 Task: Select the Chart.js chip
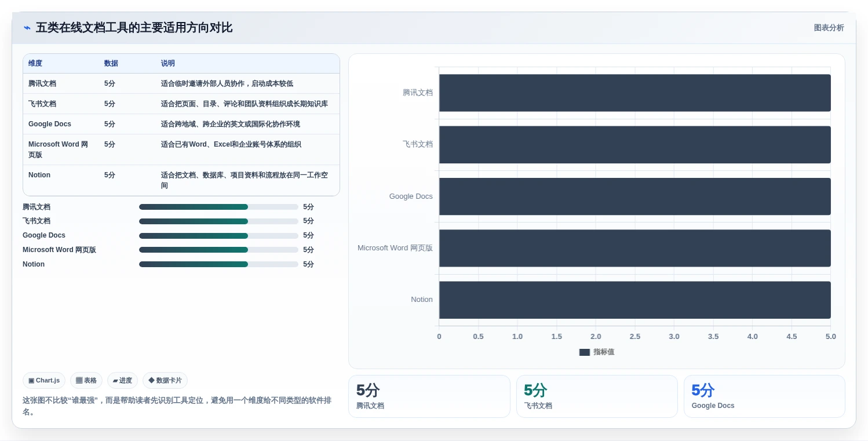(44, 380)
